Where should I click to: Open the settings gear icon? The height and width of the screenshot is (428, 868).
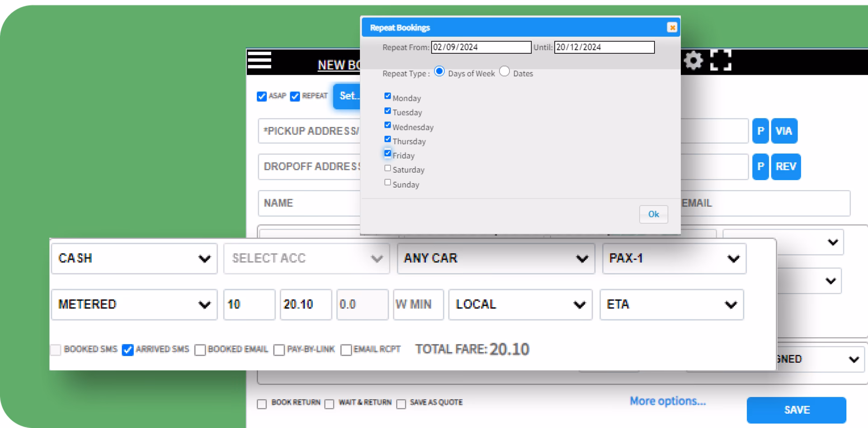[693, 61]
